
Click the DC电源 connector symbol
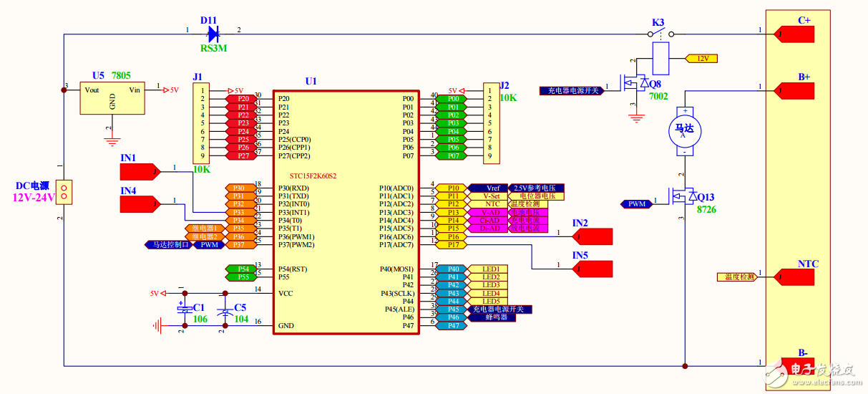pyautogui.click(x=64, y=192)
